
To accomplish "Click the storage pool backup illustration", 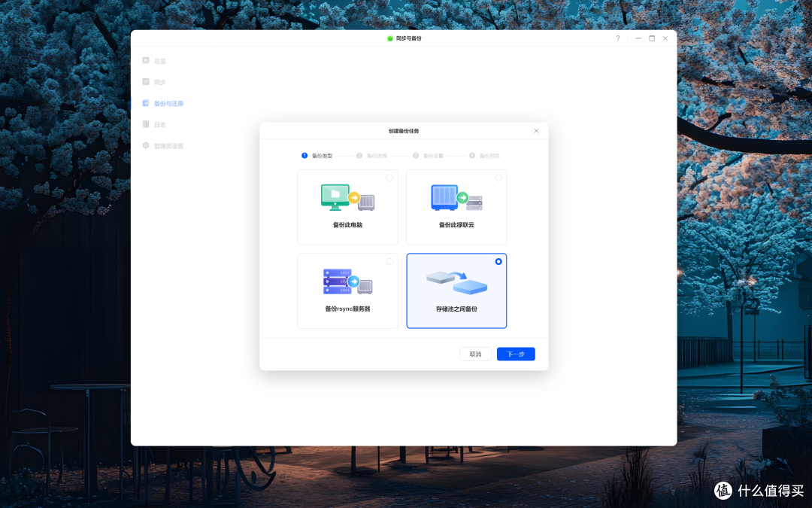I will pyautogui.click(x=456, y=282).
